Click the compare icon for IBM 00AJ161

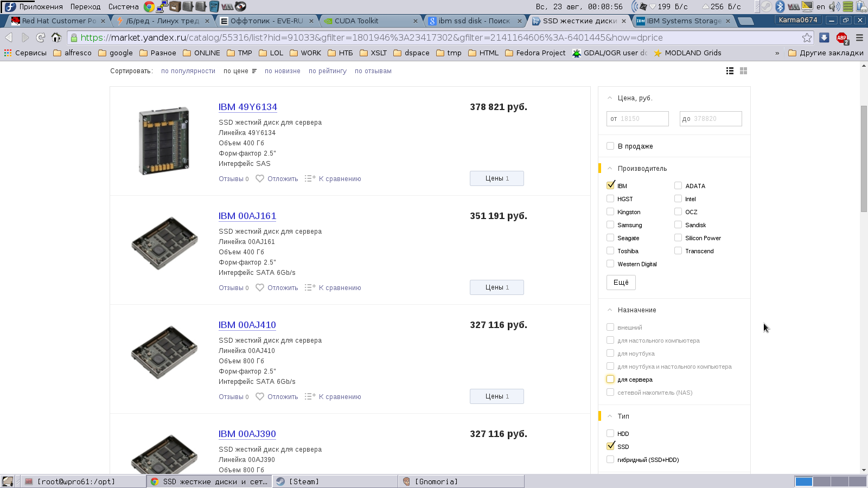click(x=310, y=287)
